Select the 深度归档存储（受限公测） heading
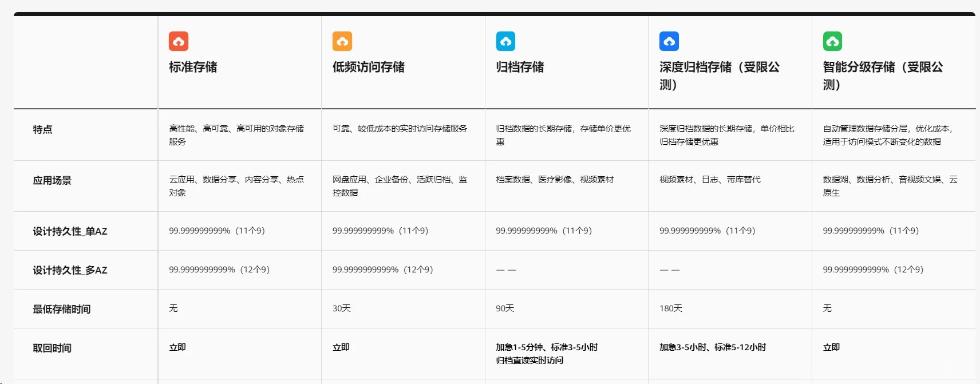The width and height of the screenshot is (980, 384). pos(720,76)
